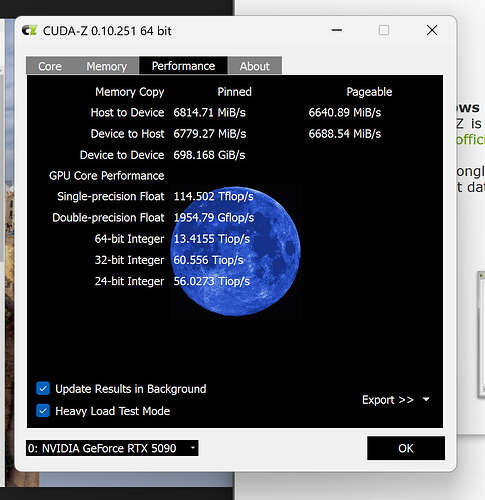Uncheck Heavy Load Test Mode
Screen dimensions: 485x500
click(x=43, y=411)
